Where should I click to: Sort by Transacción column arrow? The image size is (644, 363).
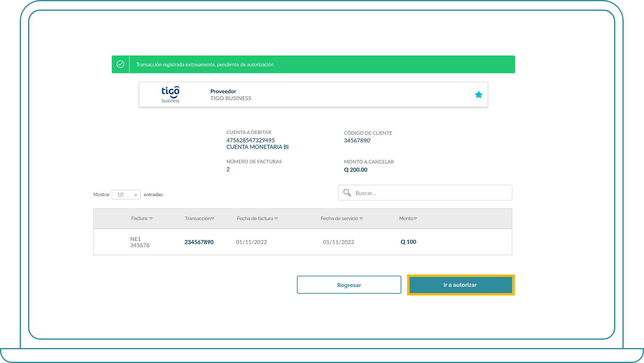pyautogui.click(x=213, y=219)
